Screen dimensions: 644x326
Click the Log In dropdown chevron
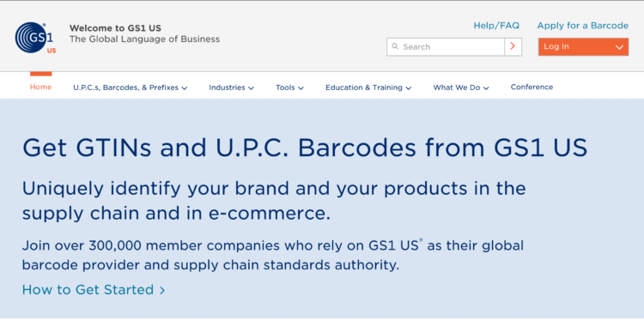(x=619, y=47)
